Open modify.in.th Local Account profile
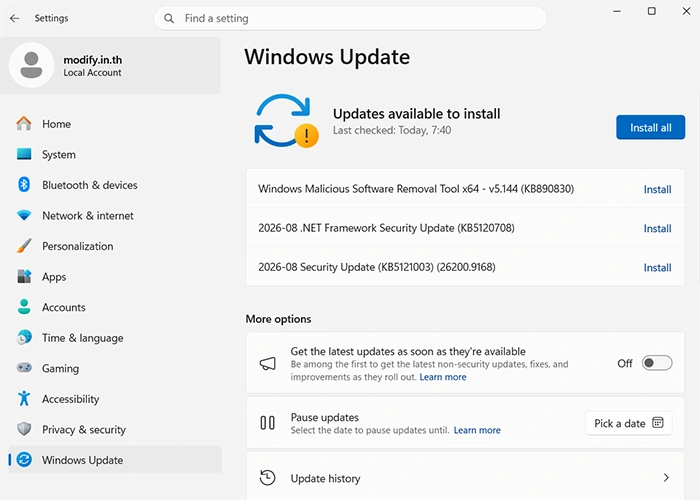700x500 pixels. pyautogui.click(x=110, y=65)
